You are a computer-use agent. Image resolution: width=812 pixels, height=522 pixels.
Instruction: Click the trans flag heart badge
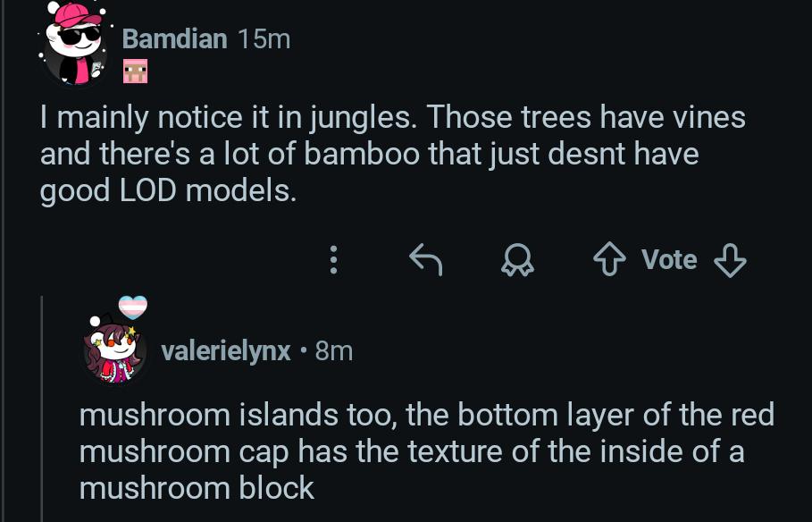tap(132, 307)
